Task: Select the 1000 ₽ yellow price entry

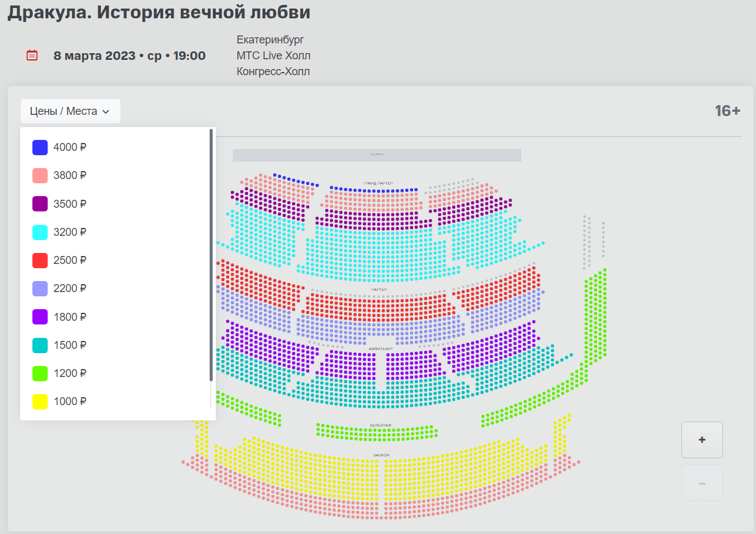Action: (59, 401)
